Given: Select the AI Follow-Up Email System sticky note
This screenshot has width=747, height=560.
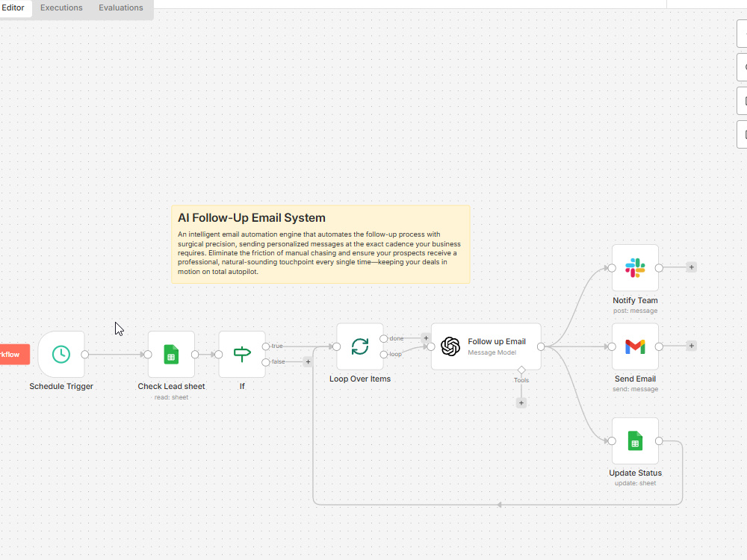Looking at the screenshot, I should click(320, 244).
